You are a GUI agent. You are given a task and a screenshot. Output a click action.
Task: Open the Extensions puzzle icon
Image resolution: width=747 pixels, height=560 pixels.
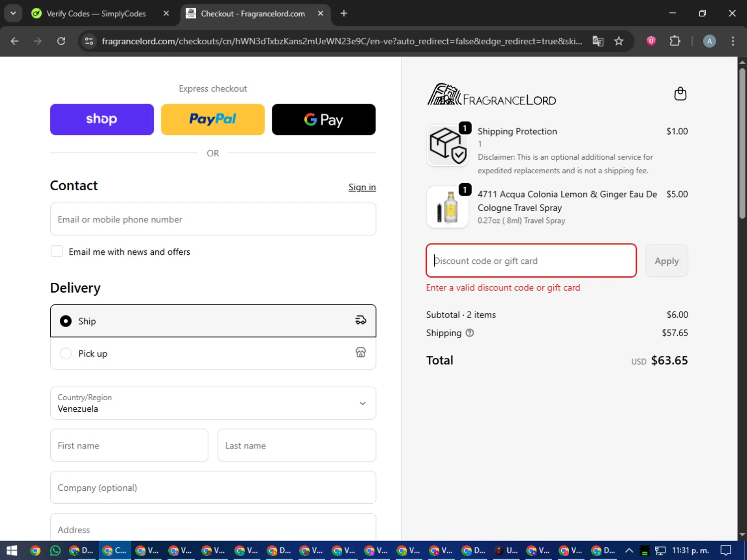(675, 41)
